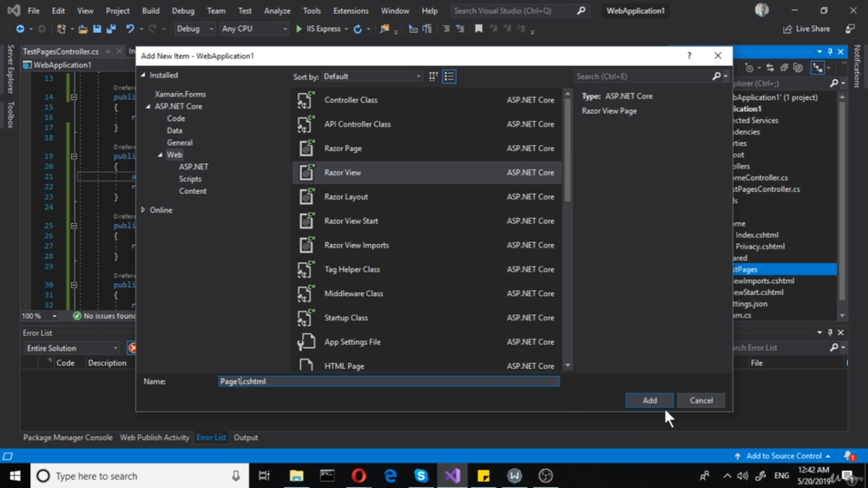868x488 pixels.
Task: Click the Save All toolbar icon
Action: point(111,29)
